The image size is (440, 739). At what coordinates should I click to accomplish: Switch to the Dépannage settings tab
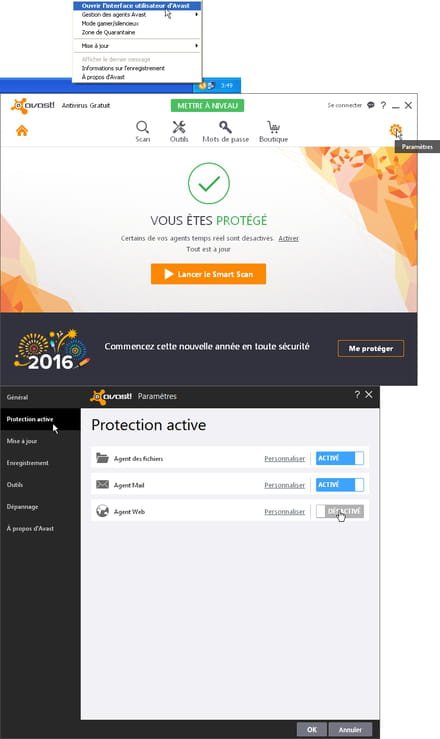coord(23,507)
